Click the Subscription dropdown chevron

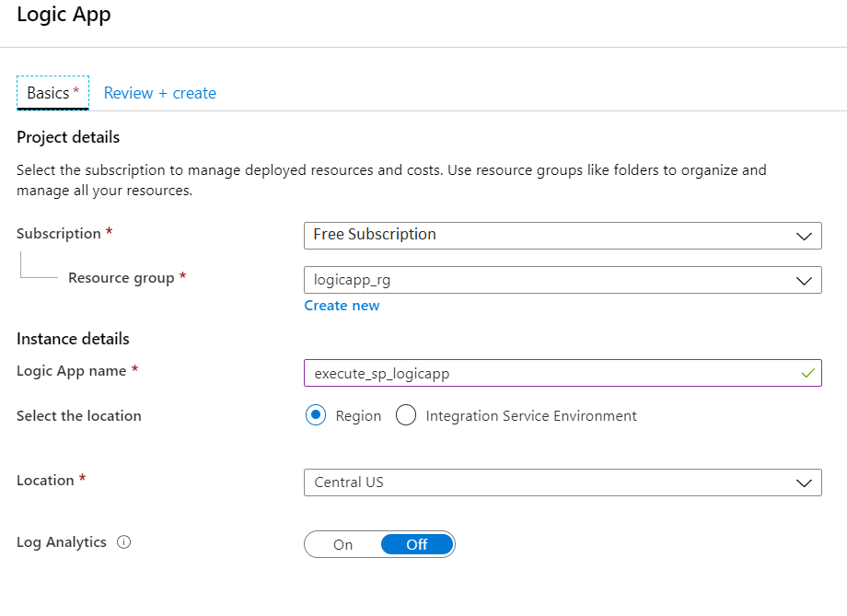[x=804, y=236]
